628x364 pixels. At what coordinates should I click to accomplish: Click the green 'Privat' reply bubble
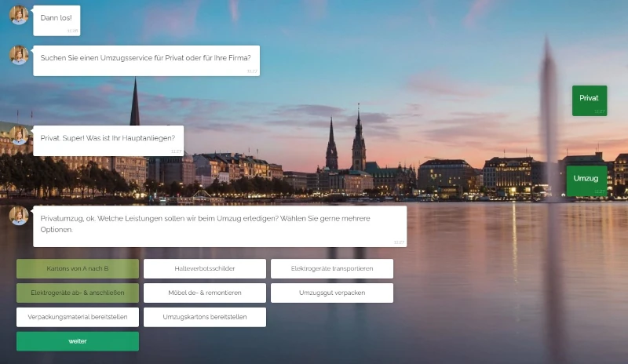pos(589,100)
